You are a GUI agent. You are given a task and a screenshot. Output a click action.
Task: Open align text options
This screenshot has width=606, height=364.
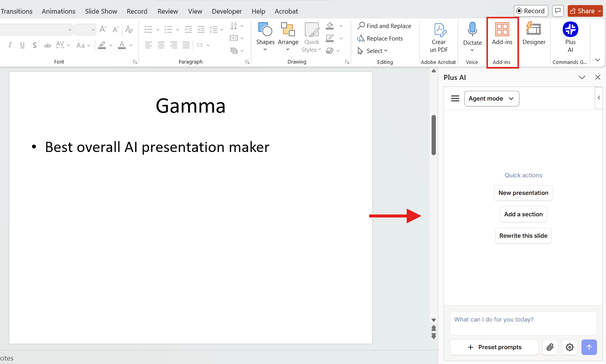(237, 38)
